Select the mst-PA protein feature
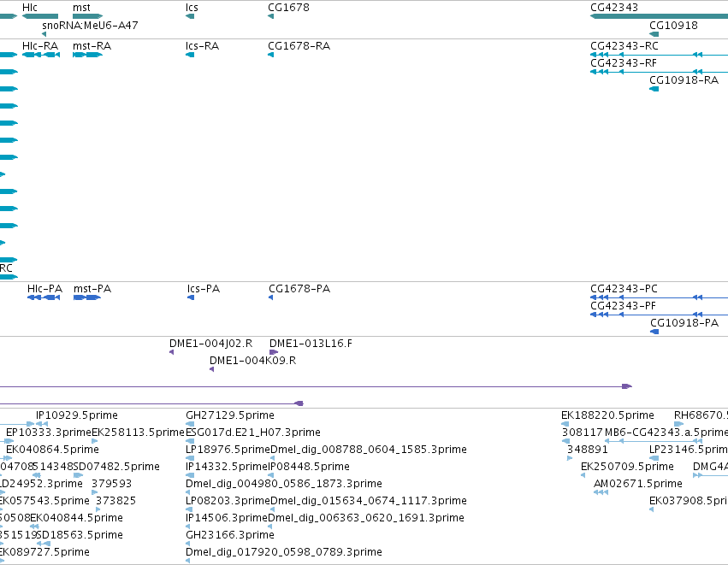728x565 pixels. [87, 297]
